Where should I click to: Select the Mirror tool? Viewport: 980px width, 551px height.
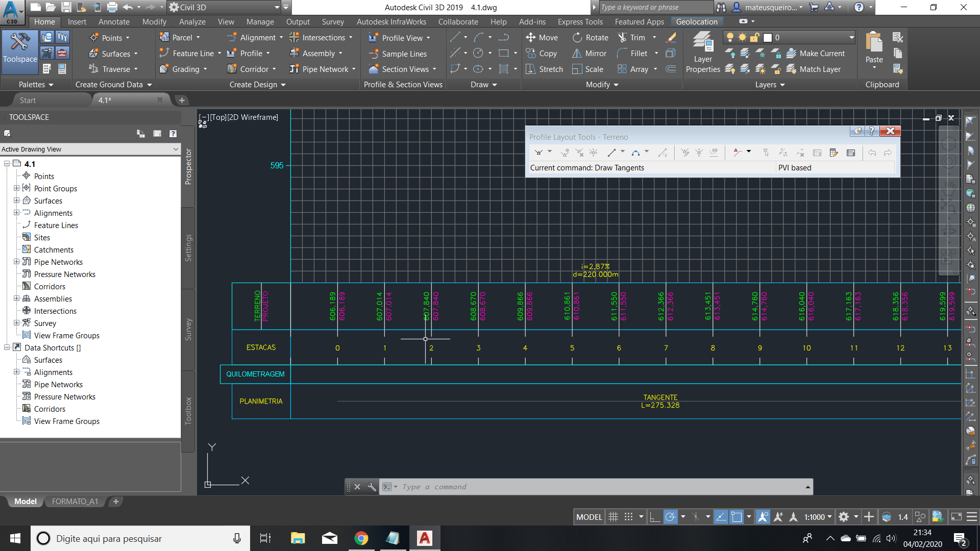pyautogui.click(x=589, y=53)
